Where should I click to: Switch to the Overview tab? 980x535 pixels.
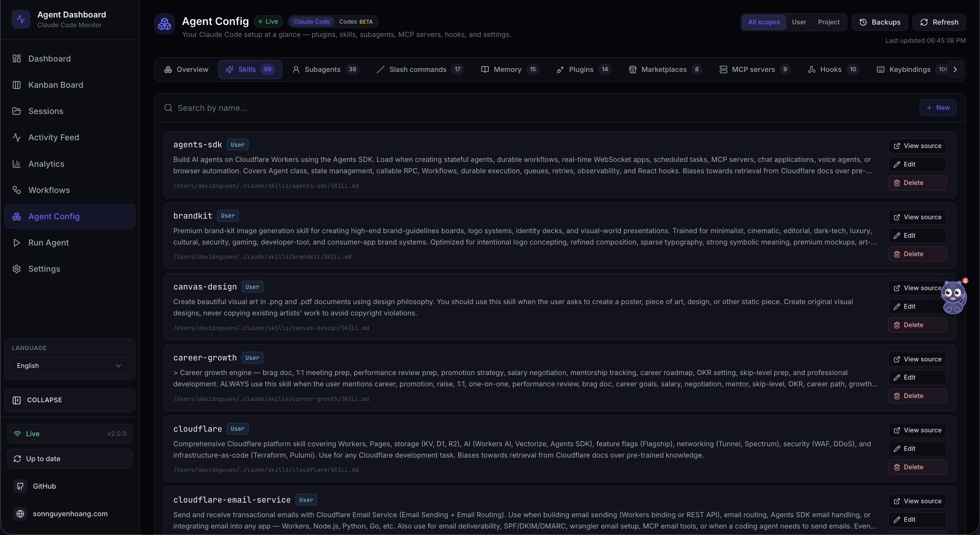coord(186,69)
